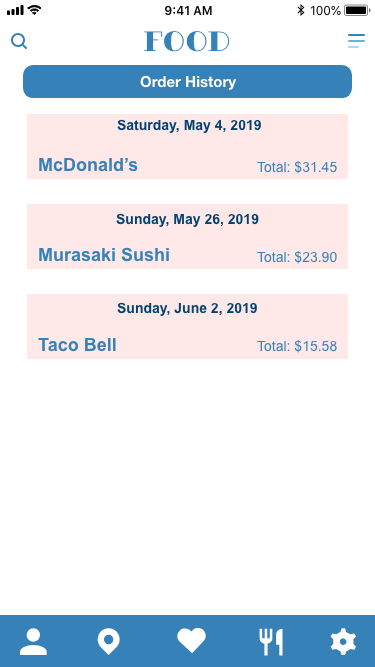Open the search magnifier icon
Viewport: 375px width, 667px height.
coord(19,41)
